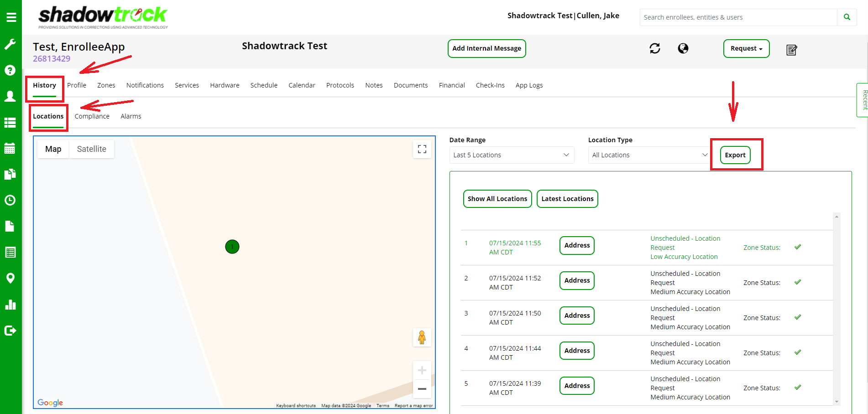The height and width of the screenshot is (414, 868).
Task: Click Report a map error link
Action: click(413, 405)
